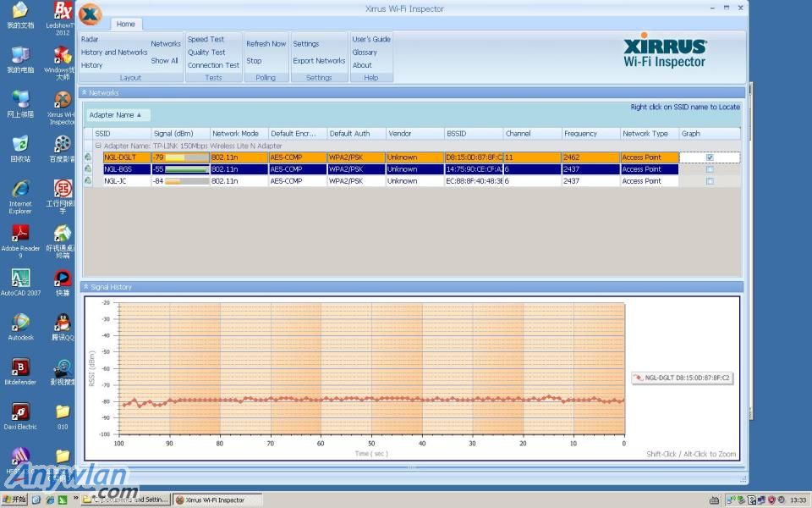The height and width of the screenshot is (508, 812).
Task: Collapse the Networks panel
Action: 85,93
